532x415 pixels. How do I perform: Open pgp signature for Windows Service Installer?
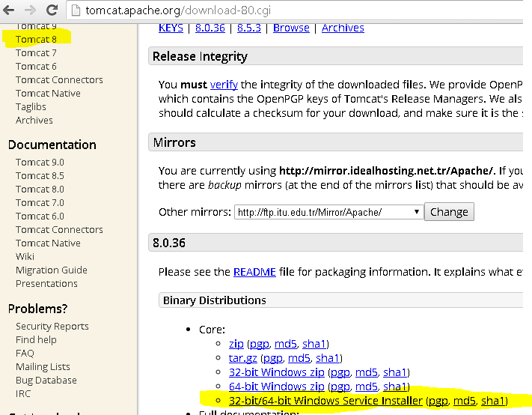pyautogui.click(x=438, y=402)
